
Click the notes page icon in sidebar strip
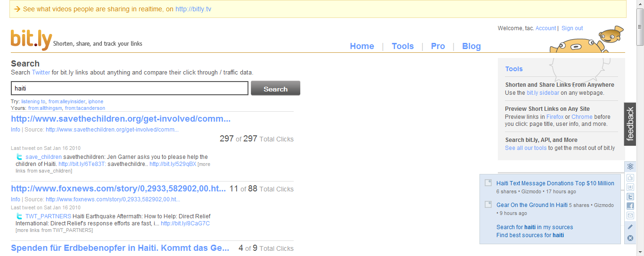[x=630, y=187]
